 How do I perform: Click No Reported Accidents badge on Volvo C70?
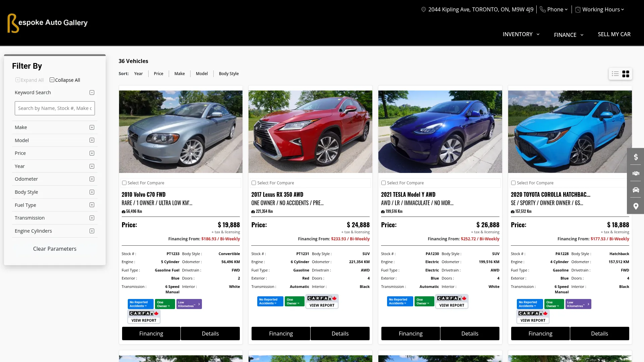[141, 304]
